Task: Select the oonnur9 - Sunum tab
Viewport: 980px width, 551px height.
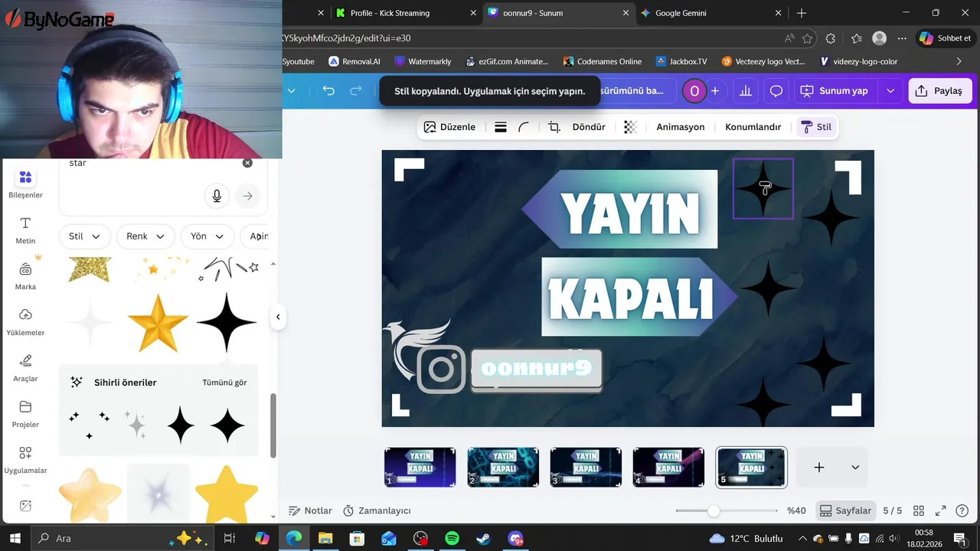Action: click(559, 13)
